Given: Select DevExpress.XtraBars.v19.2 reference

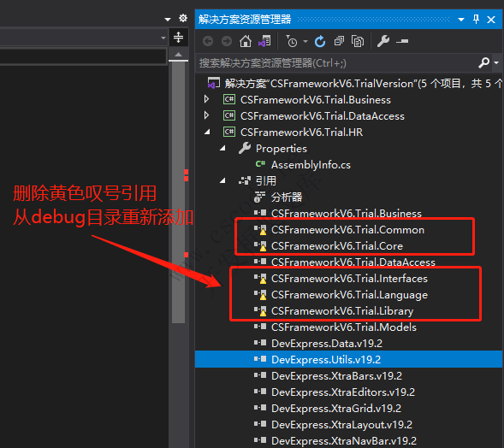Looking at the screenshot, I should coord(336,375).
